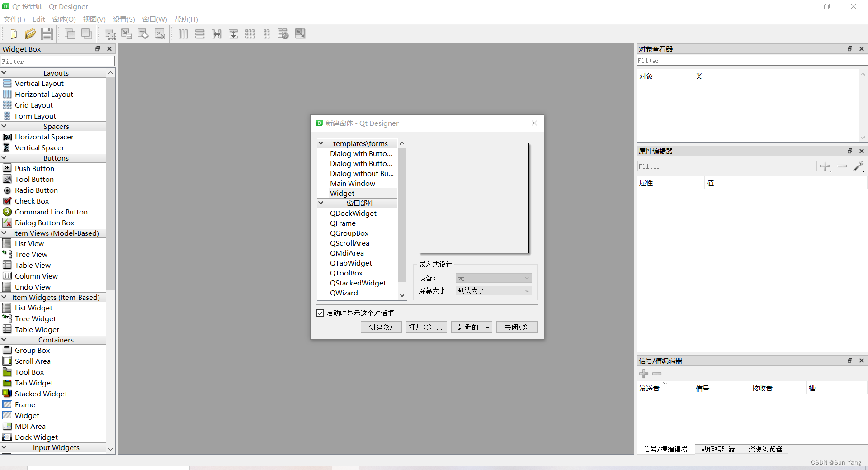The height and width of the screenshot is (470, 868).
Task: Switch to the 资源浏览器 tab
Action: click(x=765, y=449)
